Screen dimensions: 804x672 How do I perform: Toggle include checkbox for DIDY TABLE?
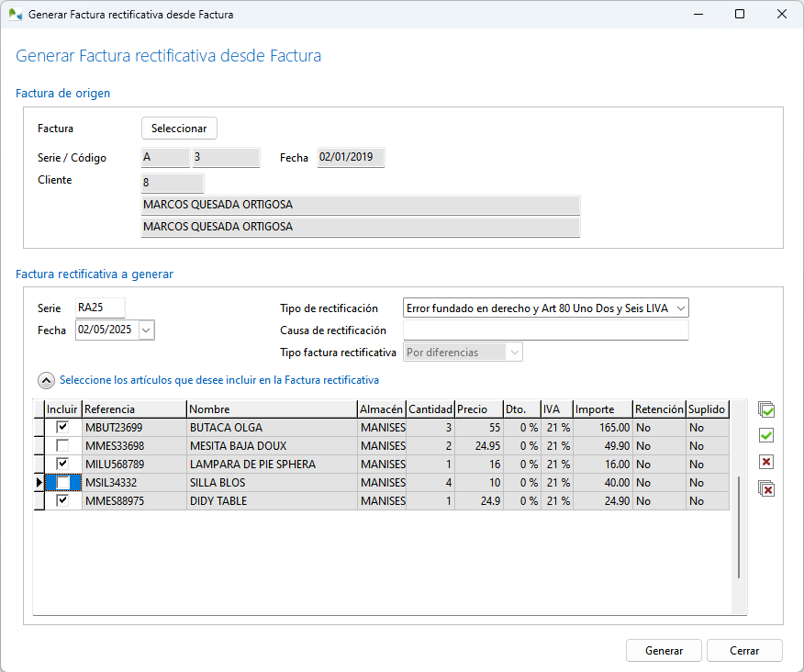[62, 501]
